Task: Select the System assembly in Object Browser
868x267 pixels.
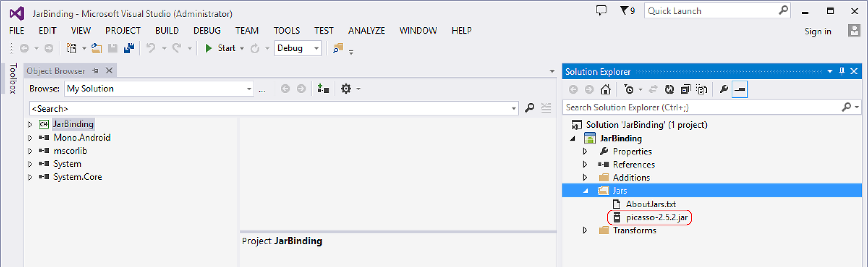Action: pos(67,164)
